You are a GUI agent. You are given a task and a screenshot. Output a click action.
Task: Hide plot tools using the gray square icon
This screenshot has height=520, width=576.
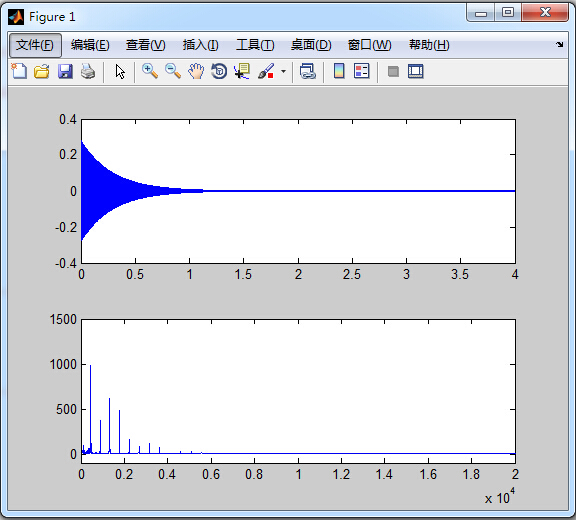tap(393, 71)
